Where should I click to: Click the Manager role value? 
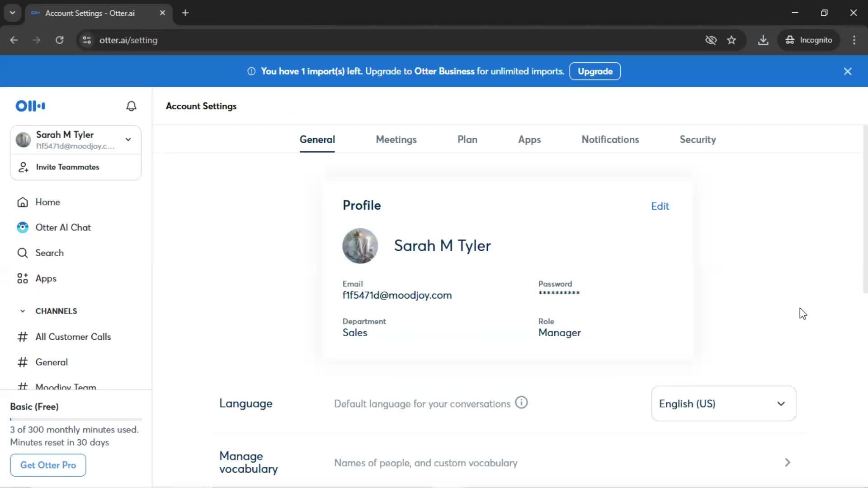(x=559, y=333)
